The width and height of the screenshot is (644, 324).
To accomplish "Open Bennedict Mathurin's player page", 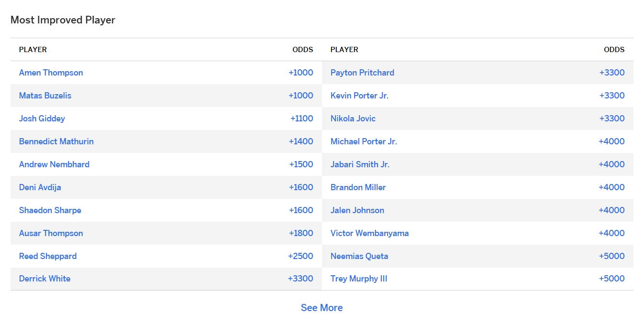I will point(56,141).
